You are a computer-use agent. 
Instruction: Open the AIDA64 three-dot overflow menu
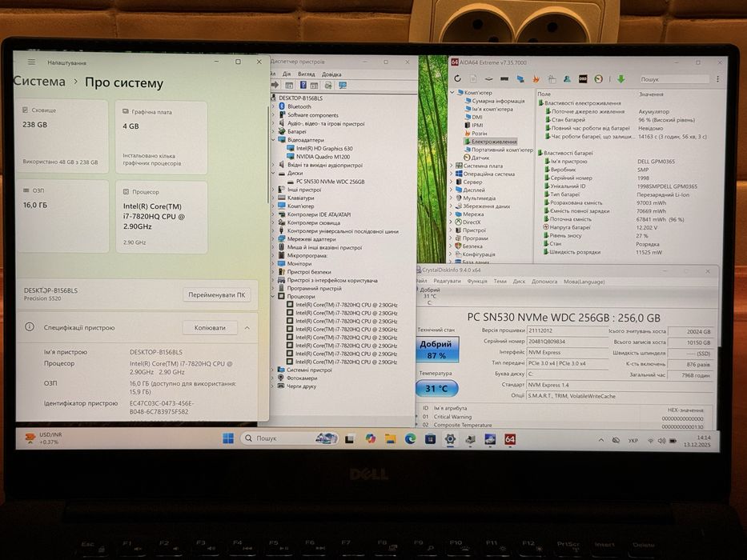pos(717,79)
